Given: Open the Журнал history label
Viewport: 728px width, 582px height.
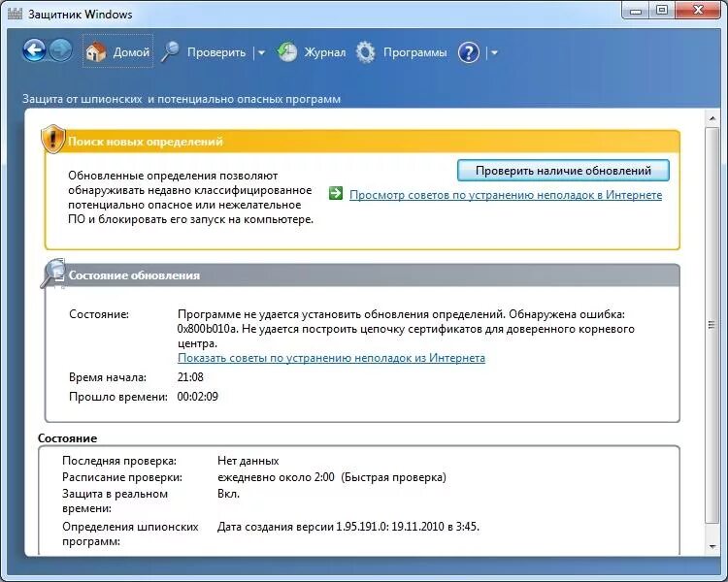Looking at the screenshot, I should point(325,52).
